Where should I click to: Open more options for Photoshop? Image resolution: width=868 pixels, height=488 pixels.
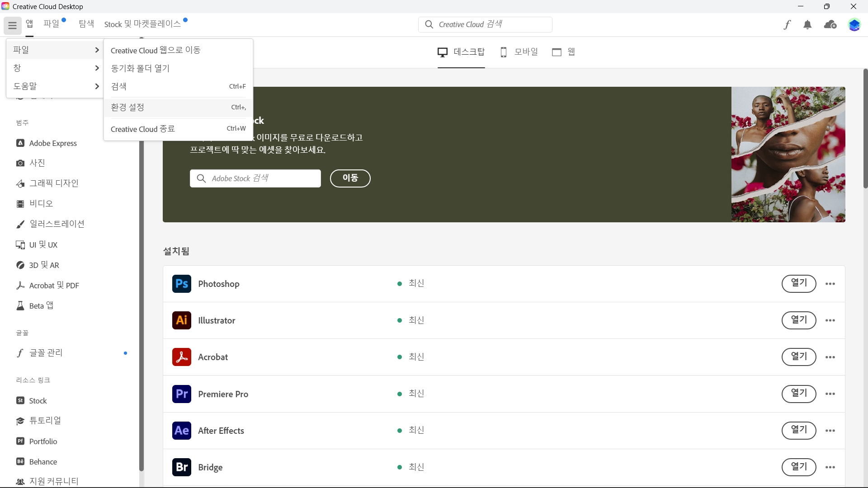pos(830,284)
